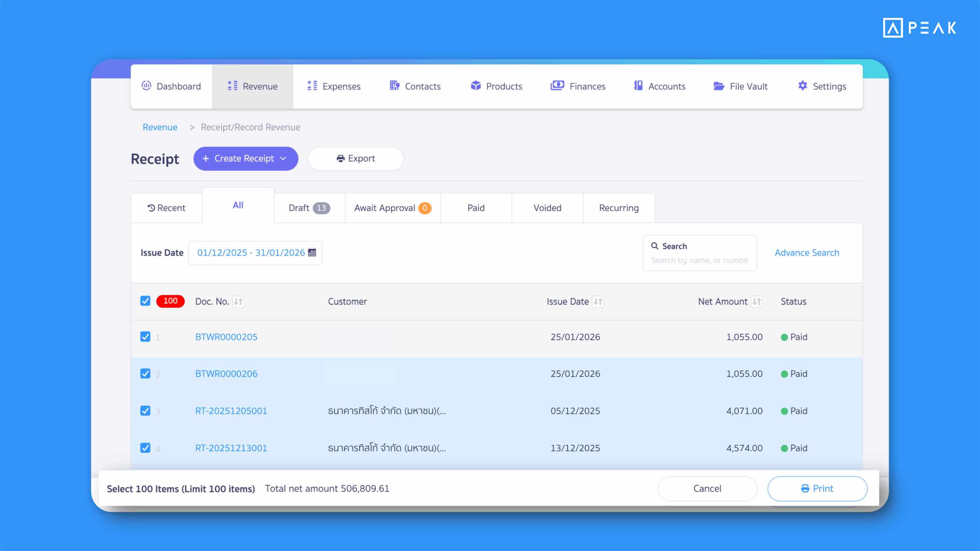Navigate to Finances
Image resolution: width=980 pixels, height=551 pixels.
[578, 86]
